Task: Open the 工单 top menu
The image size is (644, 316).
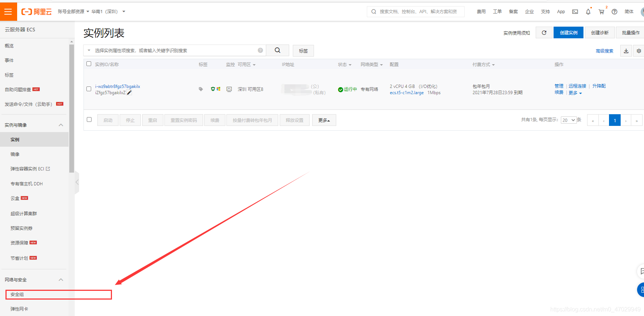Action: point(497,12)
